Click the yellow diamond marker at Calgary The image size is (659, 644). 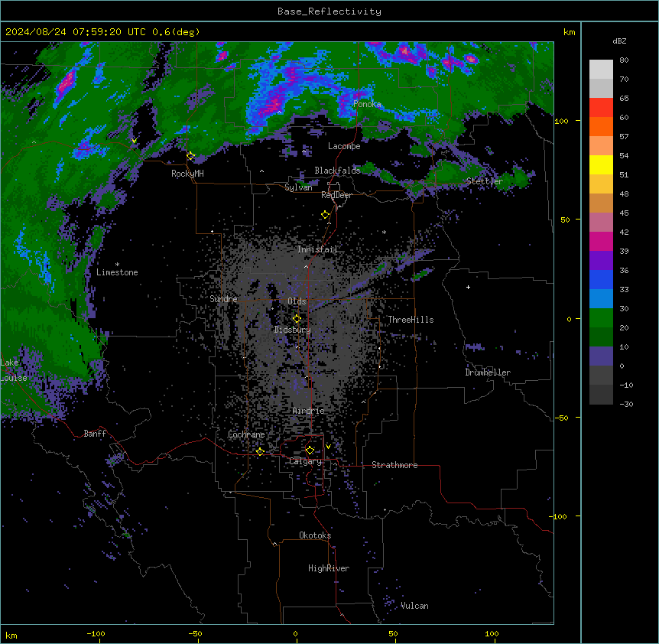tap(310, 450)
